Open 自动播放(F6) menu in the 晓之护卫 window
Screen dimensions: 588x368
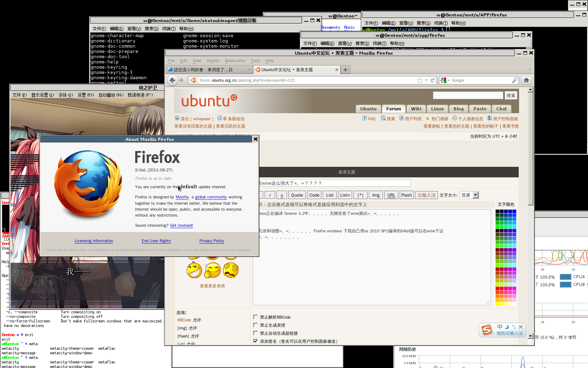click(111, 95)
